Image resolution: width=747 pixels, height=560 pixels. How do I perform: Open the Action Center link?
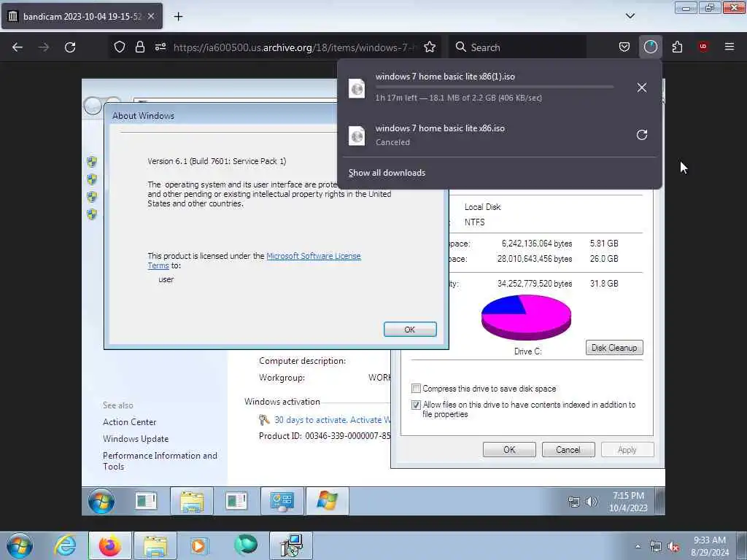(130, 422)
